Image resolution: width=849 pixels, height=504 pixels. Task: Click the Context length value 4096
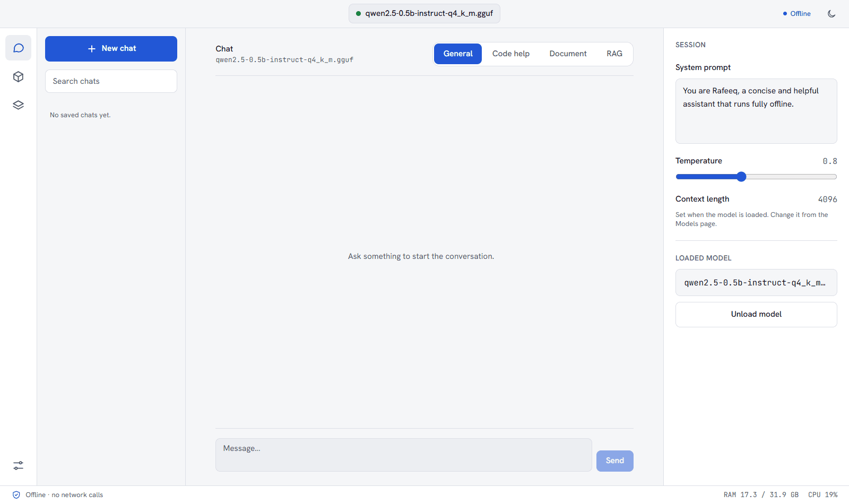(827, 199)
